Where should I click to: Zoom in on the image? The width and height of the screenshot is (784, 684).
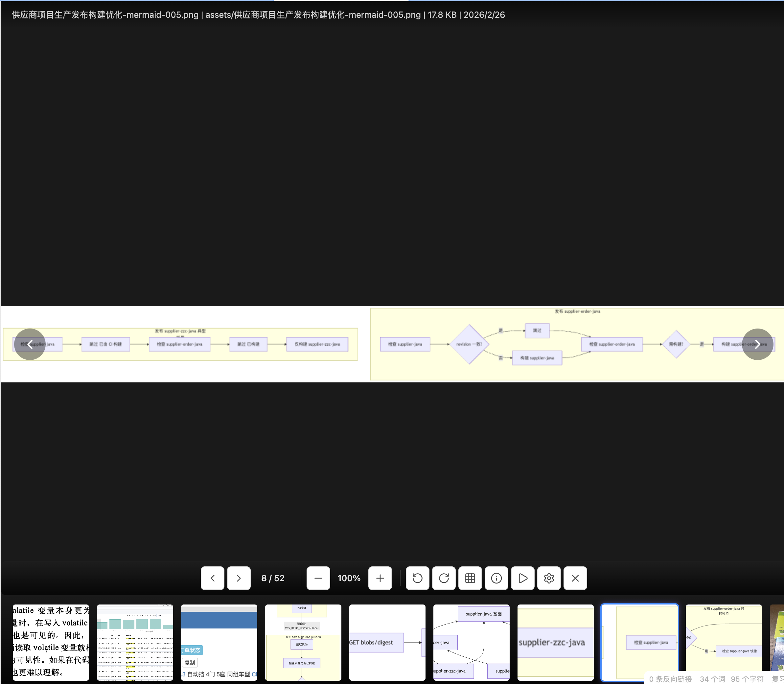(380, 578)
